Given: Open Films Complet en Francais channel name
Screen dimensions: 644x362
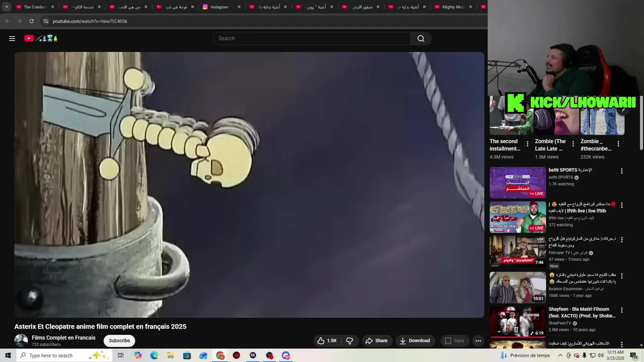Looking at the screenshot, I should (63, 338).
